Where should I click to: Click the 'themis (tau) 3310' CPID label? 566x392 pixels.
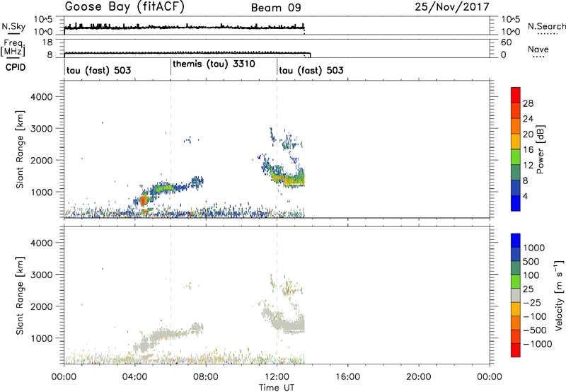click(x=214, y=64)
